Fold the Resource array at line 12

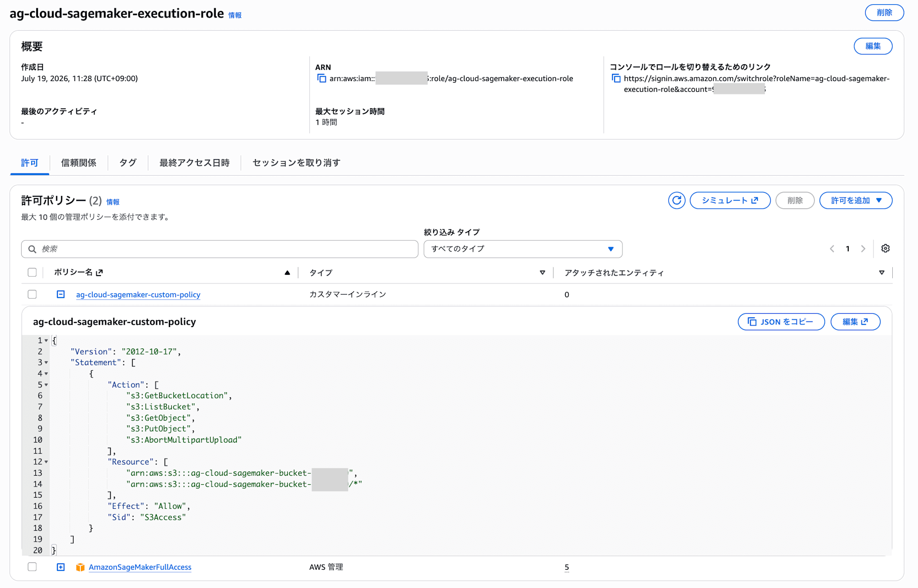coord(46,462)
